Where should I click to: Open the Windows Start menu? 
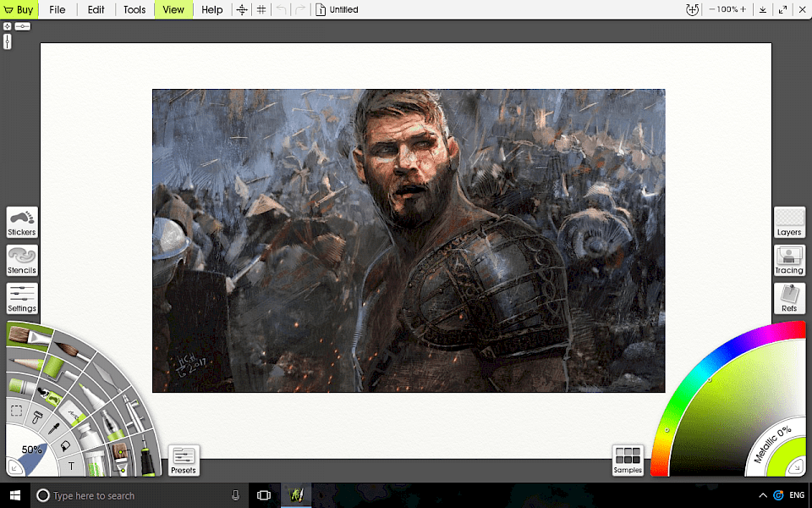click(x=15, y=495)
